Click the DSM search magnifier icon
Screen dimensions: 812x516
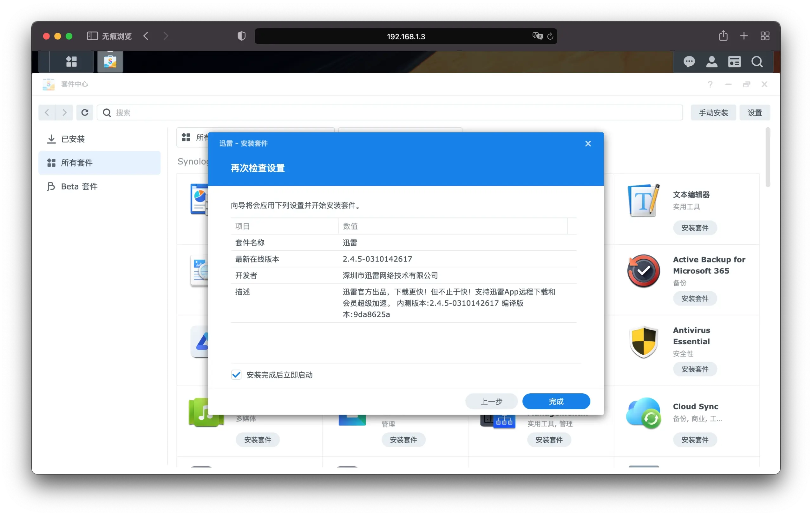pos(757,62)
